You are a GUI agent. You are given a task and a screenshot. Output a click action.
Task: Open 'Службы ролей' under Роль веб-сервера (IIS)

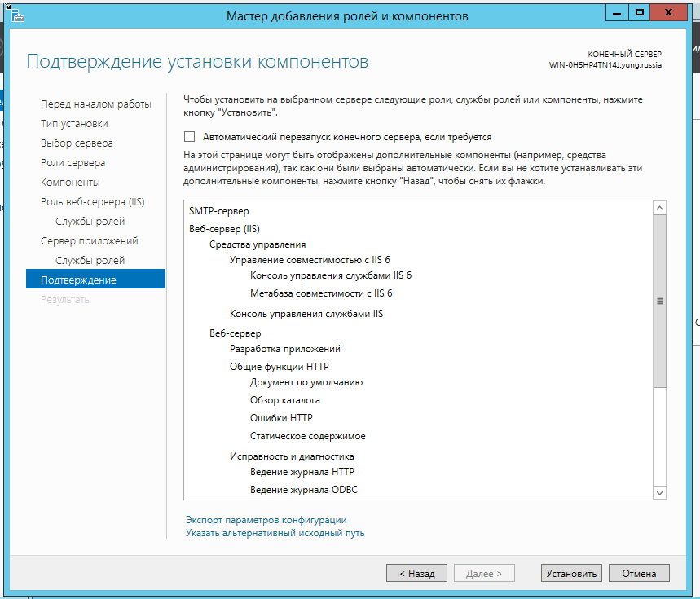pyautogui.click(x=90, y=222)
